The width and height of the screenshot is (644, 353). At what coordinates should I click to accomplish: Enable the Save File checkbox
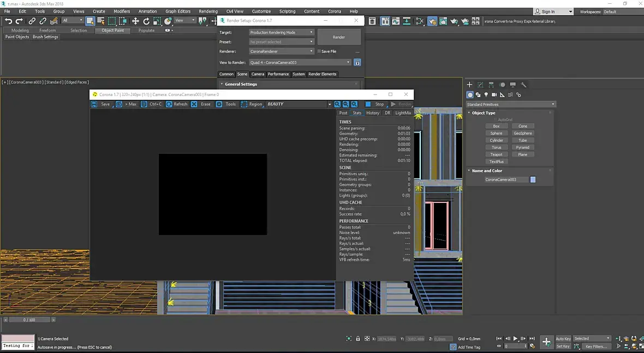[x=319, y=51]
